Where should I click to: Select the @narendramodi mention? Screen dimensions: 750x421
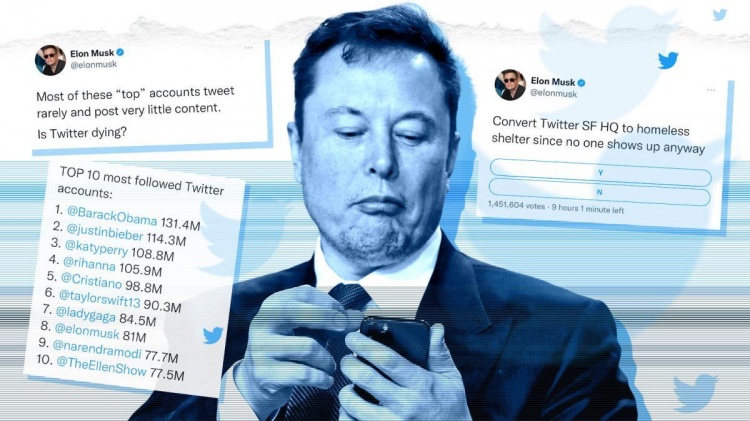tap(97, 348)
